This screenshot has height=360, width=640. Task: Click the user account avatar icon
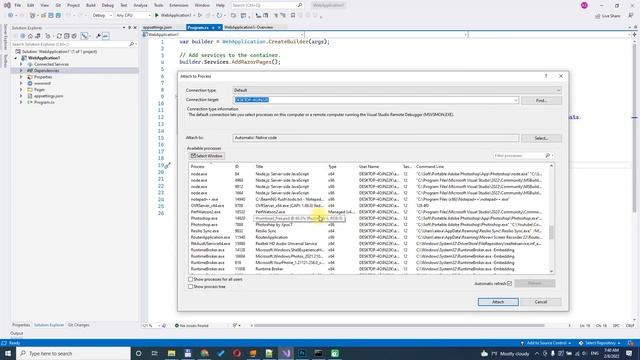pyautogui.click(x=584, y=5)
